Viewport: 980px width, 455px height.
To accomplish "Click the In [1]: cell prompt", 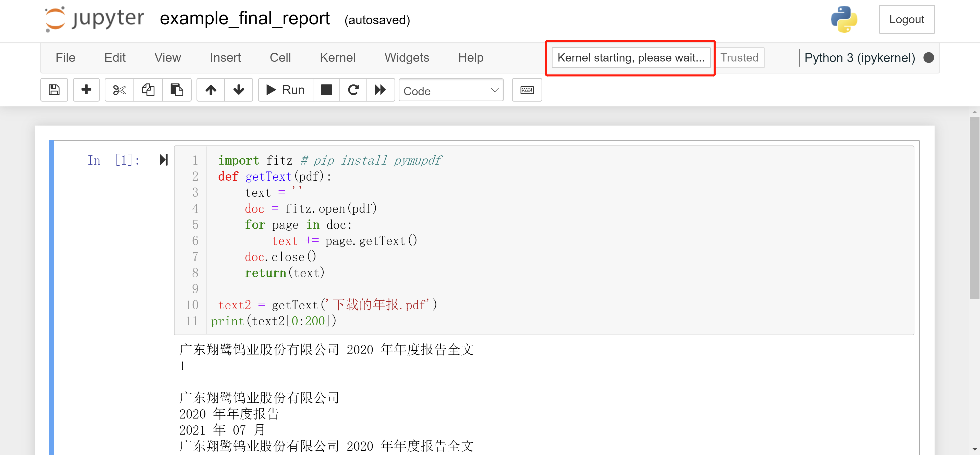I will pyautogui.click(x=113, y=160).
